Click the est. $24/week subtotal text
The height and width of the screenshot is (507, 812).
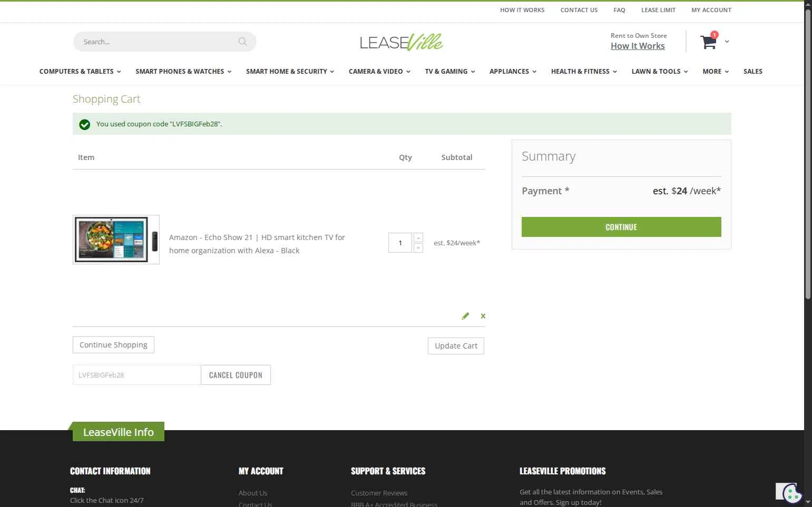coord(457,243)
